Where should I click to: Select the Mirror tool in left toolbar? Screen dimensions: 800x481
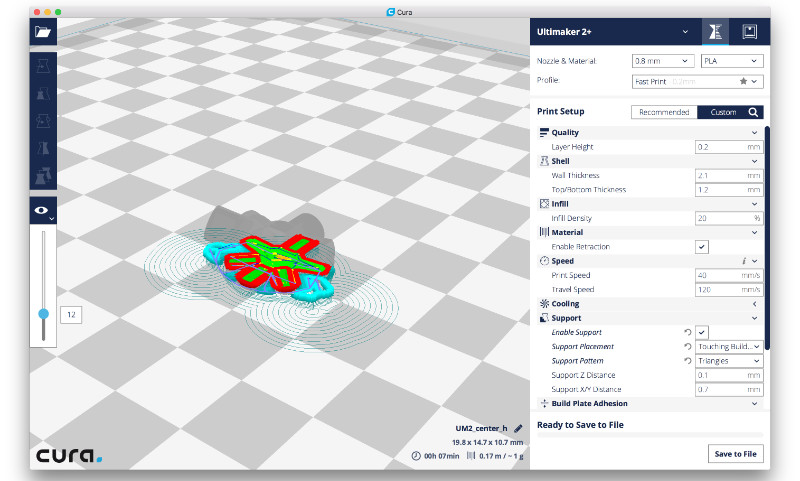43,148
